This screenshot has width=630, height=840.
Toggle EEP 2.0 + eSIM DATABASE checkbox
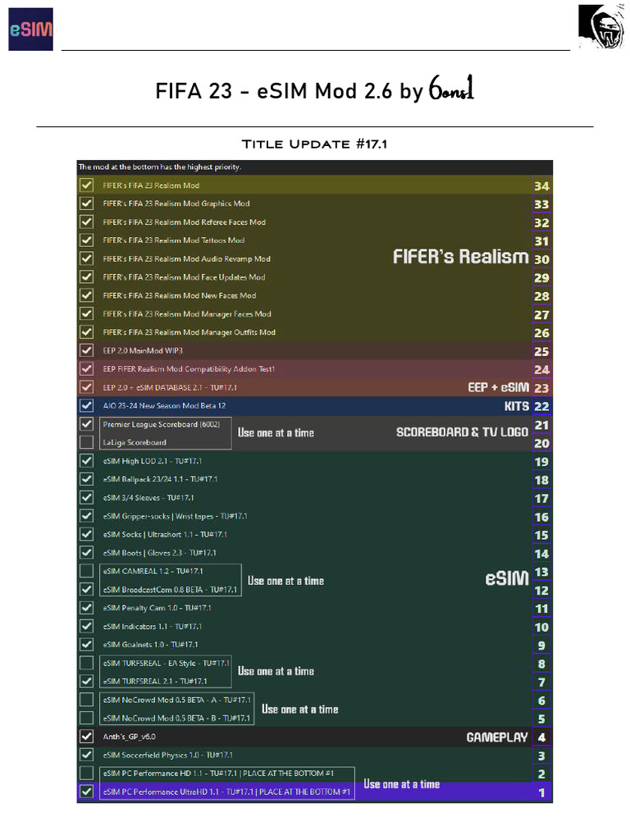click(x=86, y=387)
